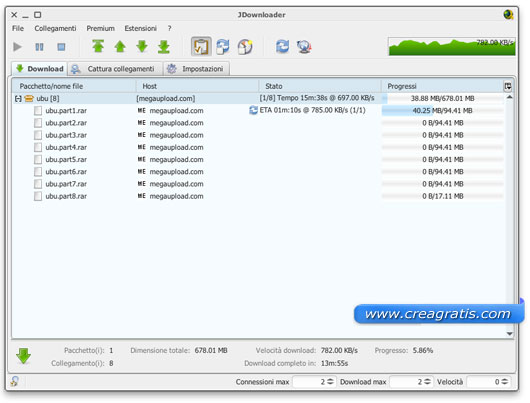The image size is (530, 403).
Task: Click the [megaupload.com] host of the ubu package
Action: coord(166,98)
